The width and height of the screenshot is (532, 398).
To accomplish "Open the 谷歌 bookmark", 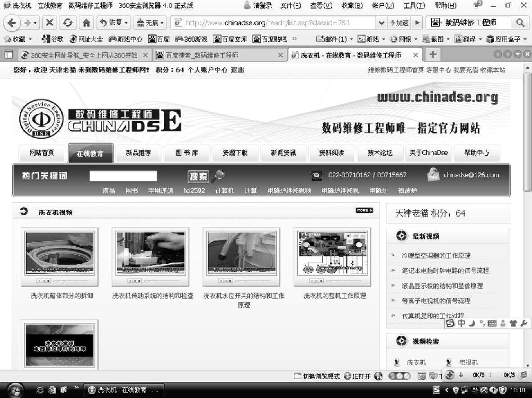I will [x=53, y=39].
